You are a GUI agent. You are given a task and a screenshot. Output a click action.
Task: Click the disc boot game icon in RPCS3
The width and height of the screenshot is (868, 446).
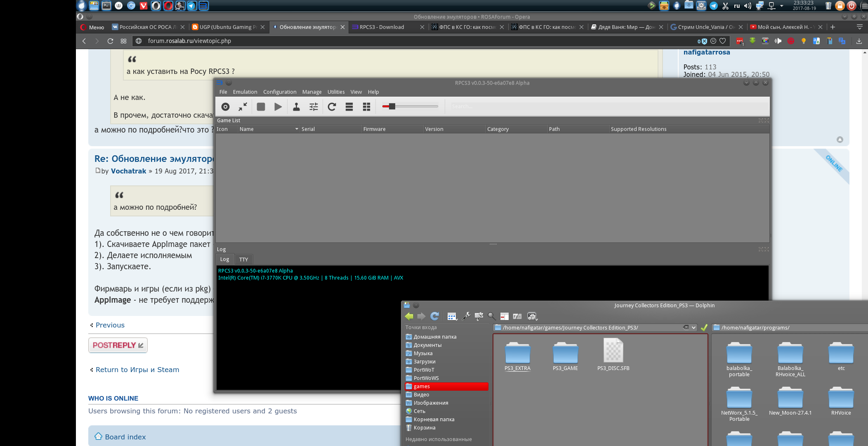(x=225, y=107)
